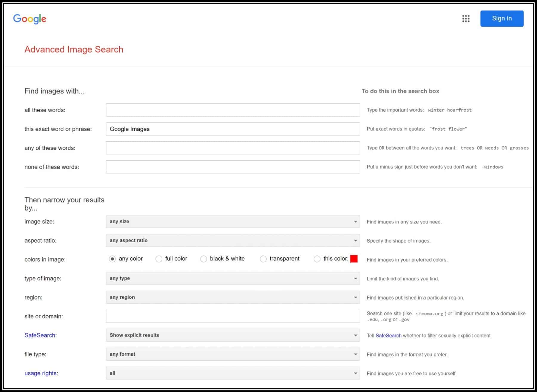Click the '"frost flower"' example text
Screen dimensions: 537x392
click(448, 129)
